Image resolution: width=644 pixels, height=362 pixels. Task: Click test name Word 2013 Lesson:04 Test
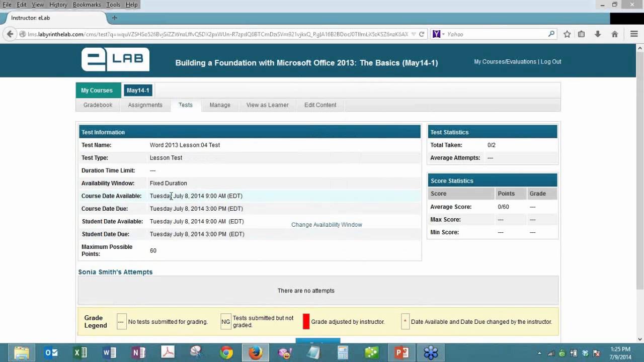pyautogui.click(x=185, y=145)
